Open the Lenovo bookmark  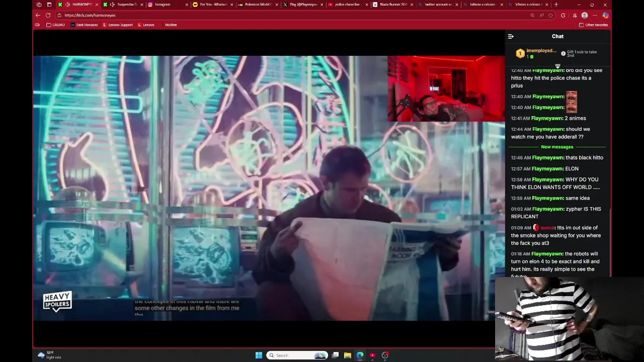point(146,25)
